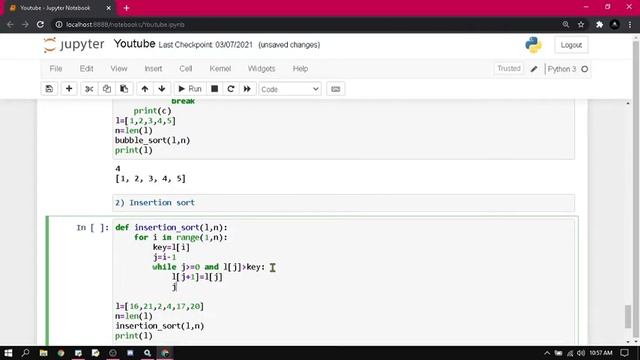The width and height of the screenshot is (640, 360).
Task: Open a new browser tab
Action: [x=127, y=8]
